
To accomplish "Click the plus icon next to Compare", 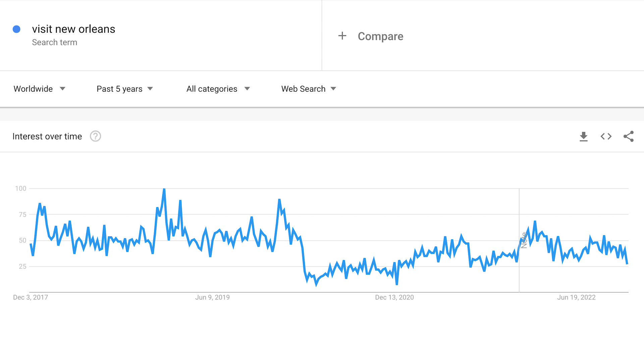I will (x=342, y=36).
